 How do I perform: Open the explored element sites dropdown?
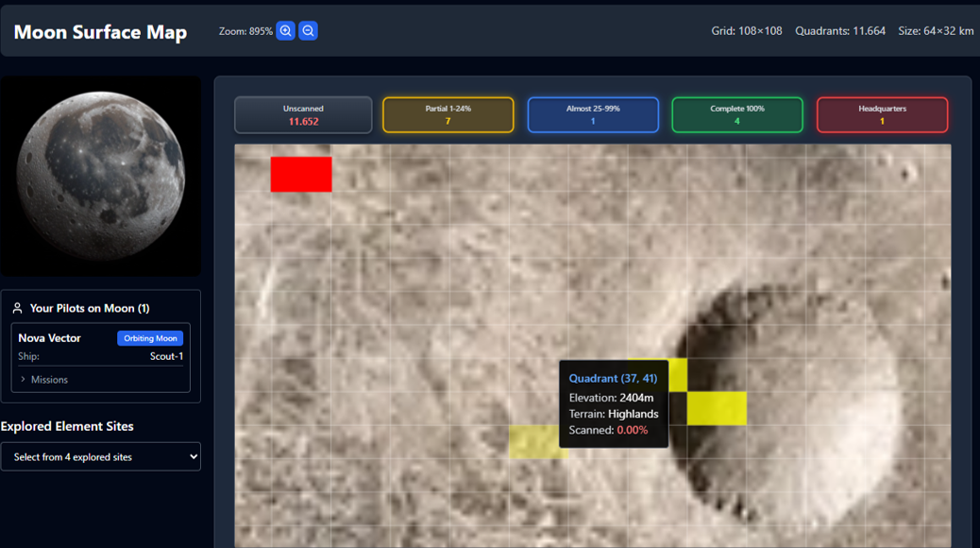click(x=101, y=456)
